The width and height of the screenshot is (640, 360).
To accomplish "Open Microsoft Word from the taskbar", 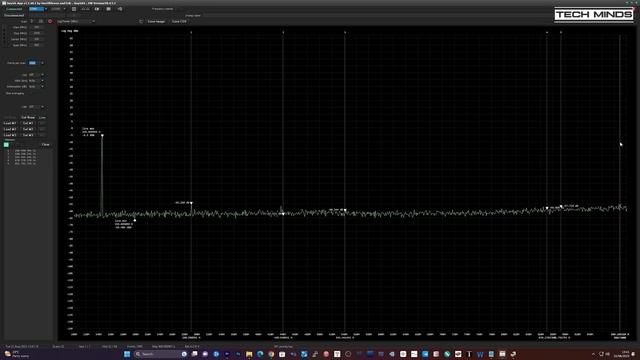I will [480, 354].
